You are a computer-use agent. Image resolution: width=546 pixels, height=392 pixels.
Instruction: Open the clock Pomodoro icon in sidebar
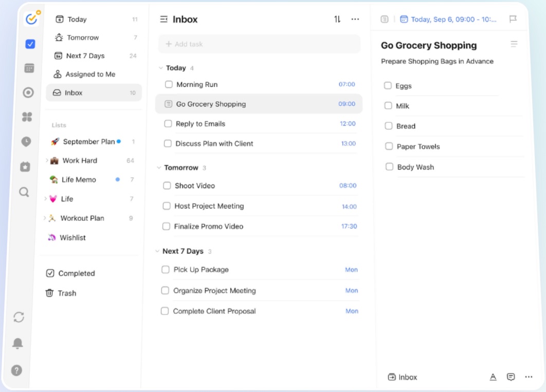click(26, 142)
